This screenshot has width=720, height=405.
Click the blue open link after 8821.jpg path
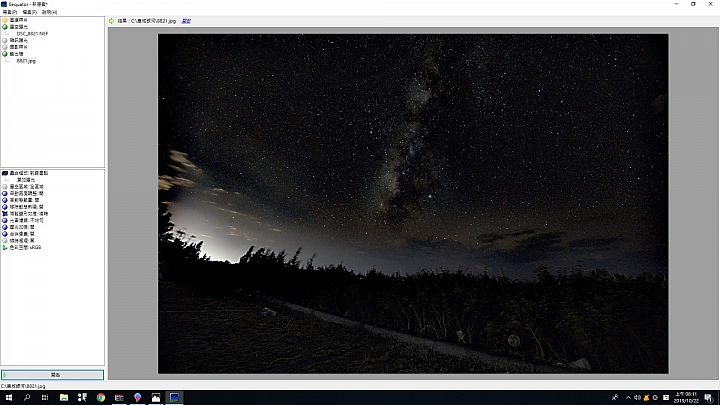(186, 21)
